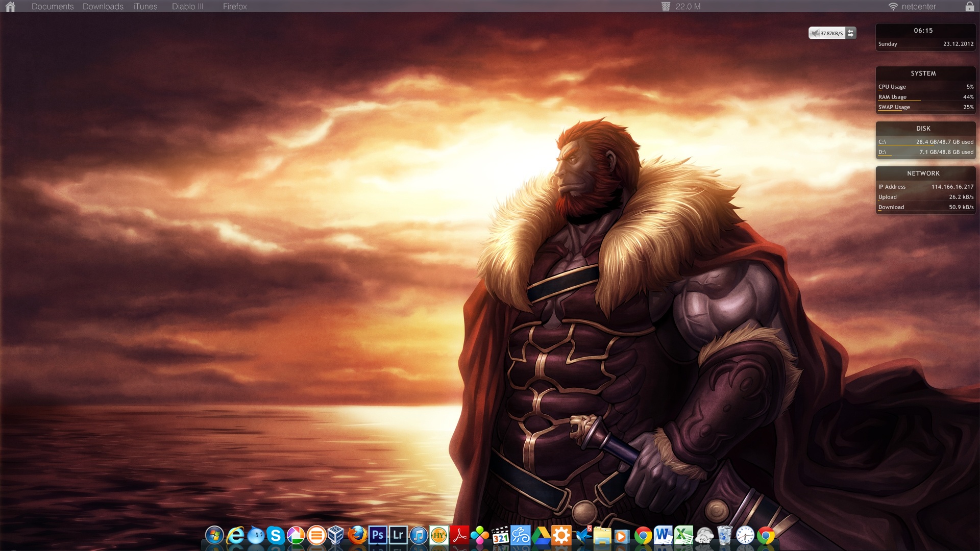Click the NETWORK widget header
Image resolution: width=980 pixels, height=551 pixels.
pyautogui.click(x=923, y=173)
